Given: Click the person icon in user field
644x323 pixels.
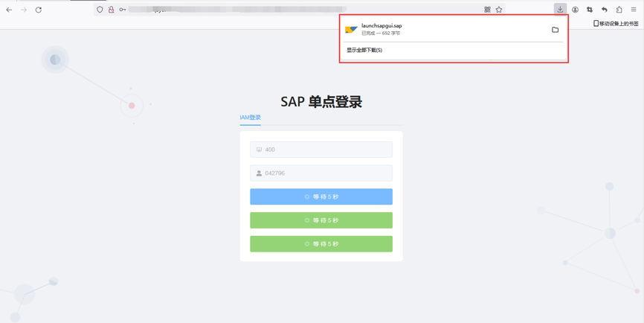Looking at the screenshot, I should coord(259,173).
